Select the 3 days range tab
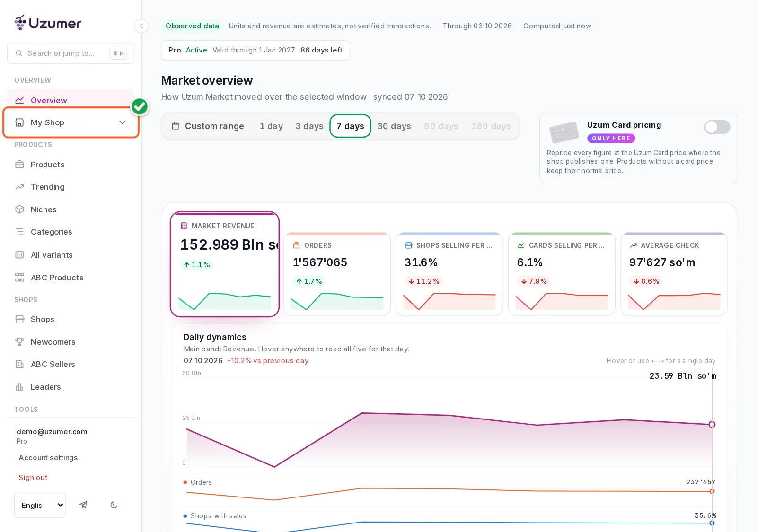 [309, 126]
